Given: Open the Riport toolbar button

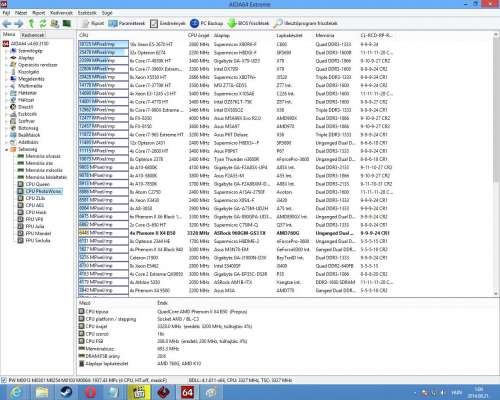Looking at the screenshot, I should click(92, 23).
